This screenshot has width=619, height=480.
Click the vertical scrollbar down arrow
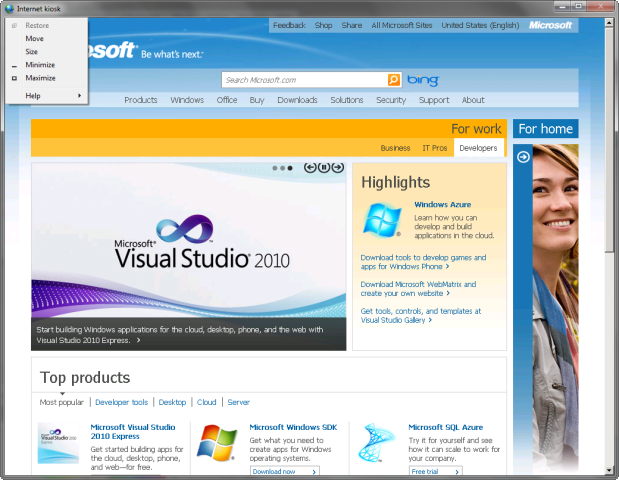coord(609,470)
